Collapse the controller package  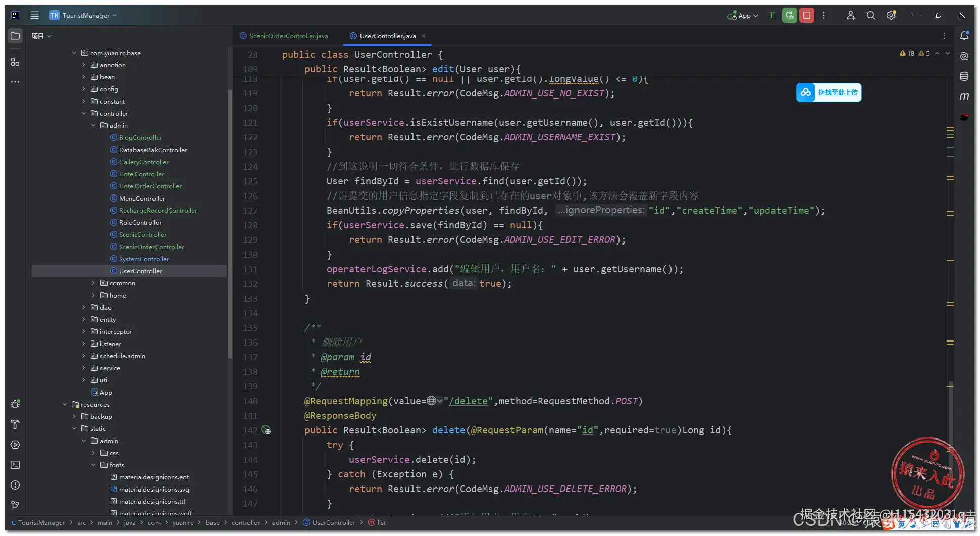point(84,113)
